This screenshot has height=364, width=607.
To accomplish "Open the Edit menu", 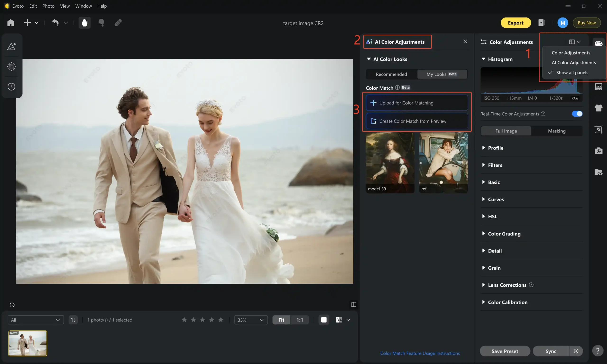I will click(x=33, y=6).
